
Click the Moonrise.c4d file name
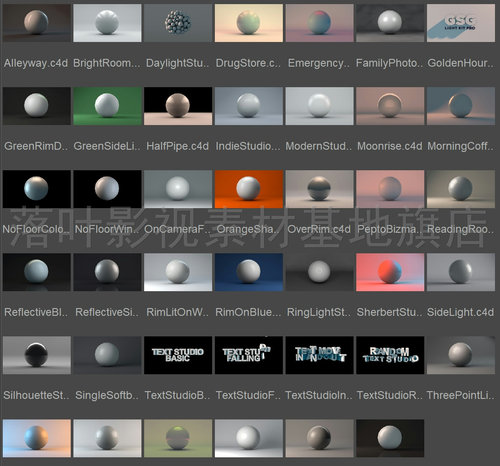[x=390, y=146]
